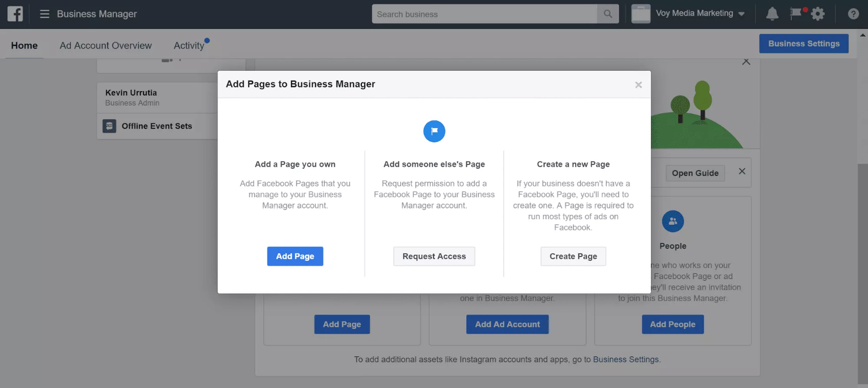Switch to the Activity tab
The image size is (868, 388).
click(189, 45)
